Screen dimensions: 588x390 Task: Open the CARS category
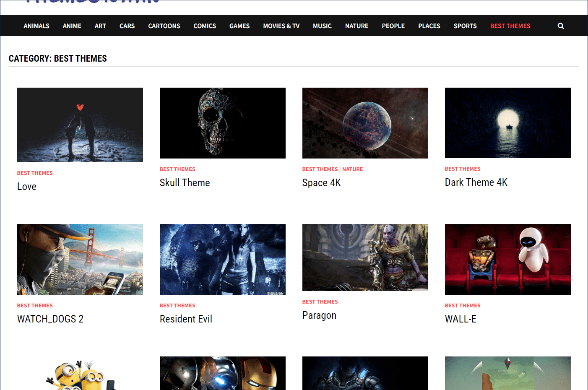pos(127,26)
